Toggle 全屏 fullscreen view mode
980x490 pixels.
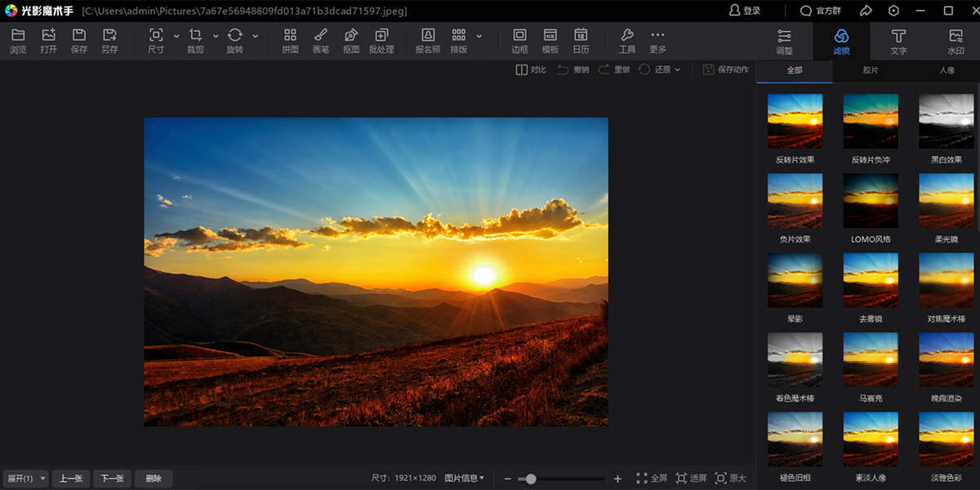pyautogui.click(x=652, y=479)
